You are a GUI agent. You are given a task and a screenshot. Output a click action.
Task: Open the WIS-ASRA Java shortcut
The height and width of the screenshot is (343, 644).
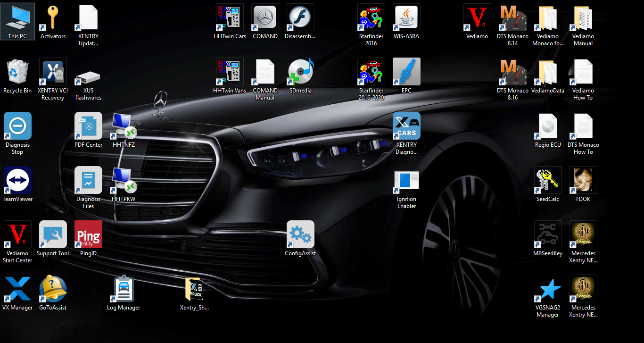406,17
